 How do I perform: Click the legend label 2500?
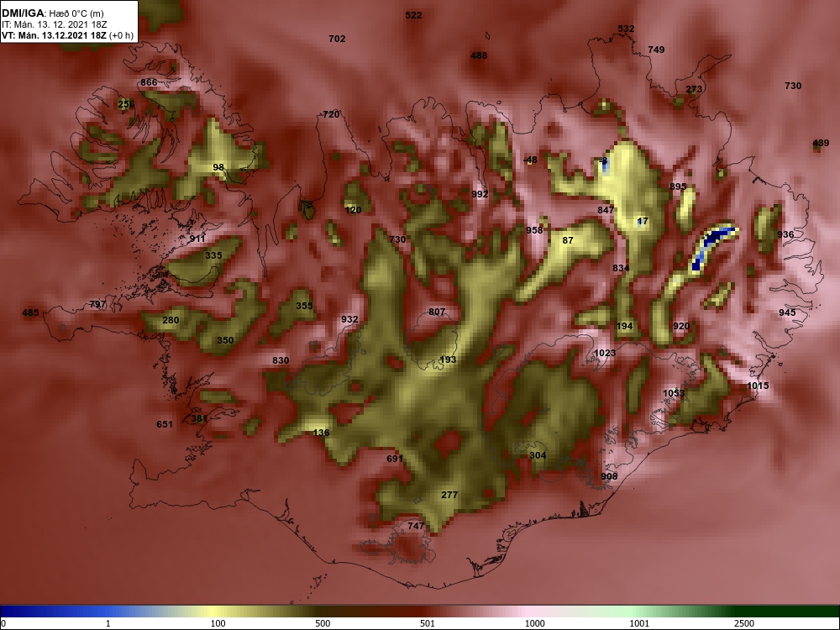point(744,624)
